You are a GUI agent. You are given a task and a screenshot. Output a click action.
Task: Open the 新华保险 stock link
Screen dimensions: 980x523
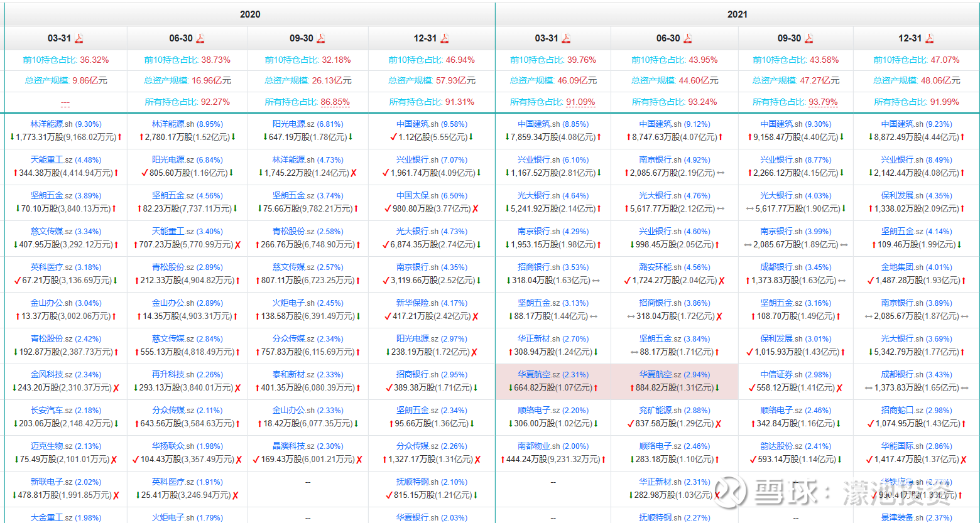click(x=413, y=303)
